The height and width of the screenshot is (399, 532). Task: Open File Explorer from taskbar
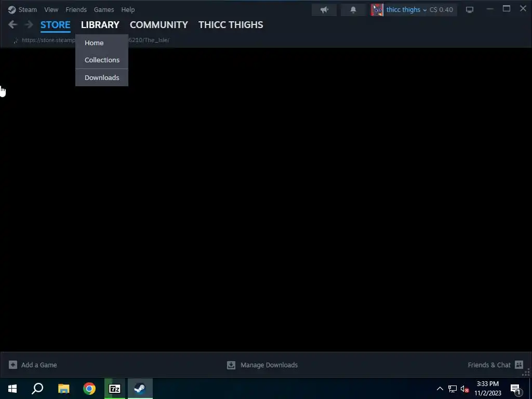(63, 389)
